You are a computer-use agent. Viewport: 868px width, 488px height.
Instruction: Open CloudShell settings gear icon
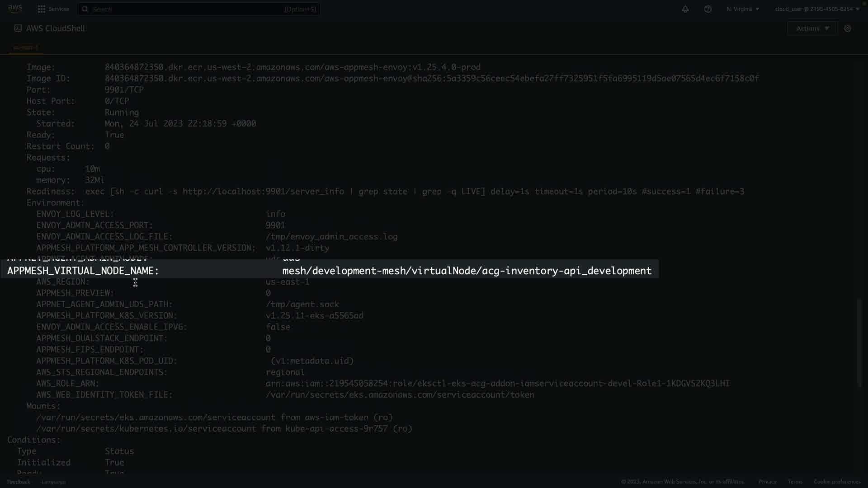pyautogui.click(x=848, y=28)
